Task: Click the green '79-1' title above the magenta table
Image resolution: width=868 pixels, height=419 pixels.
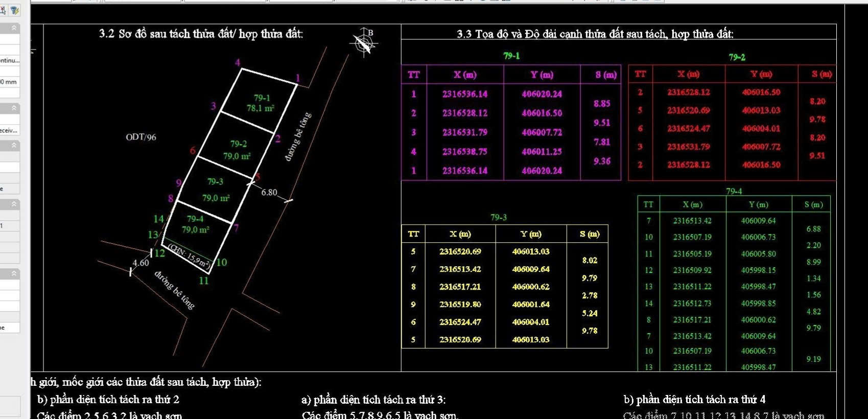Action: (x=511, y=56)
